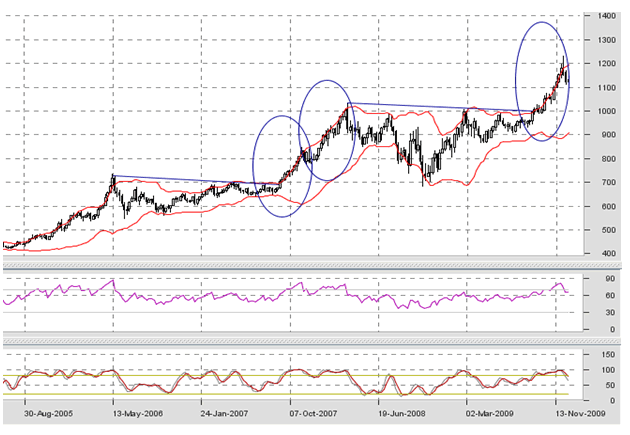
Task: Select the 13-May-2006 date label
Action: 138,413
